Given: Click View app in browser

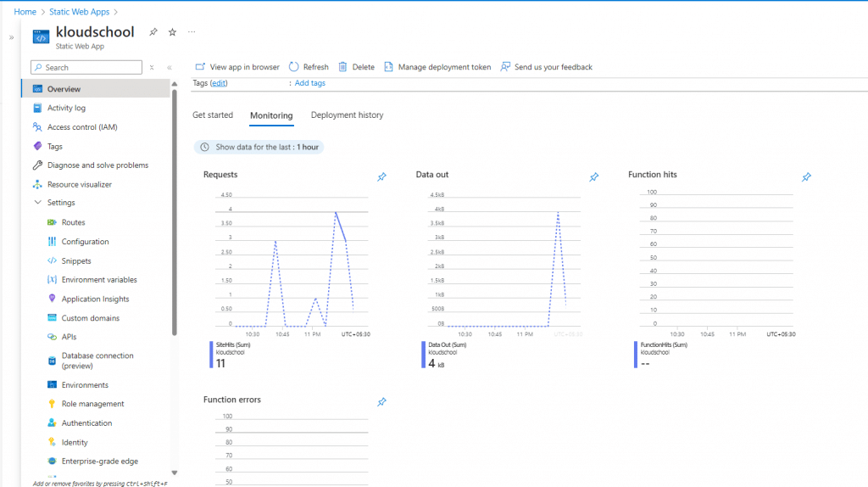Looking at the screenshot, I should [x=237, y=67].
